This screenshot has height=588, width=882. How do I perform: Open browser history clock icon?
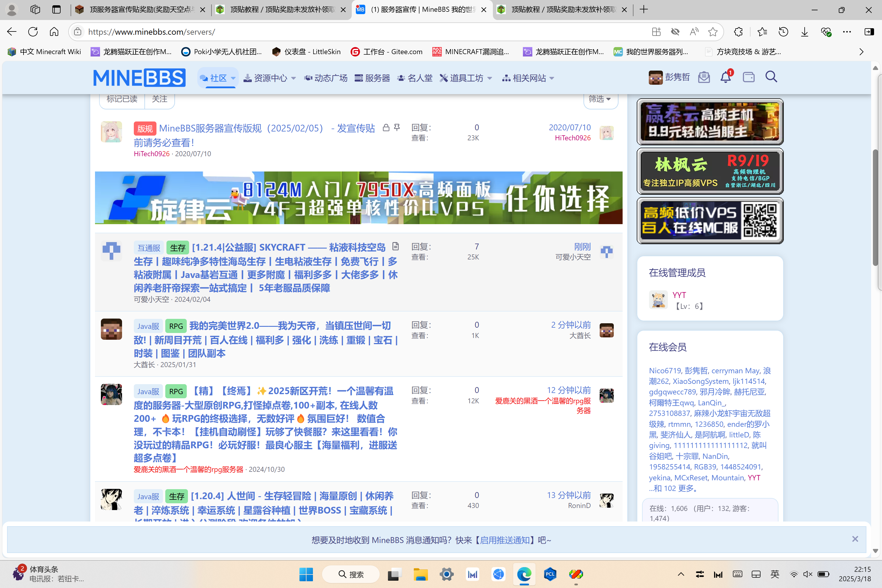tap(783, 32)
